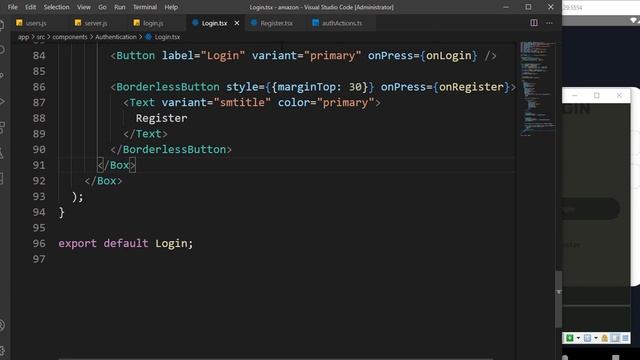Click the Register.tsx file type icon
Viewport: 640px width, 360px height.
point(254,23)
